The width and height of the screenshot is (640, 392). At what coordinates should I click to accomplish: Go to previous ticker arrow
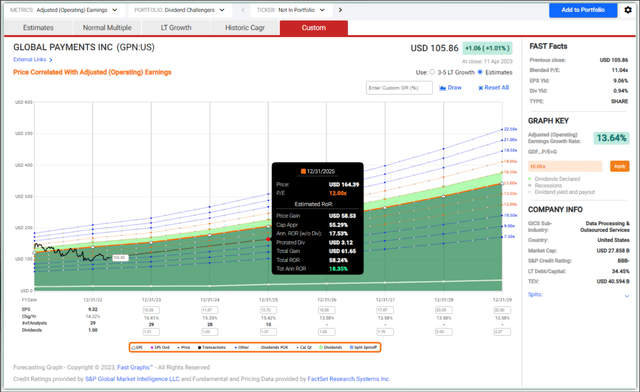[243, 10]
